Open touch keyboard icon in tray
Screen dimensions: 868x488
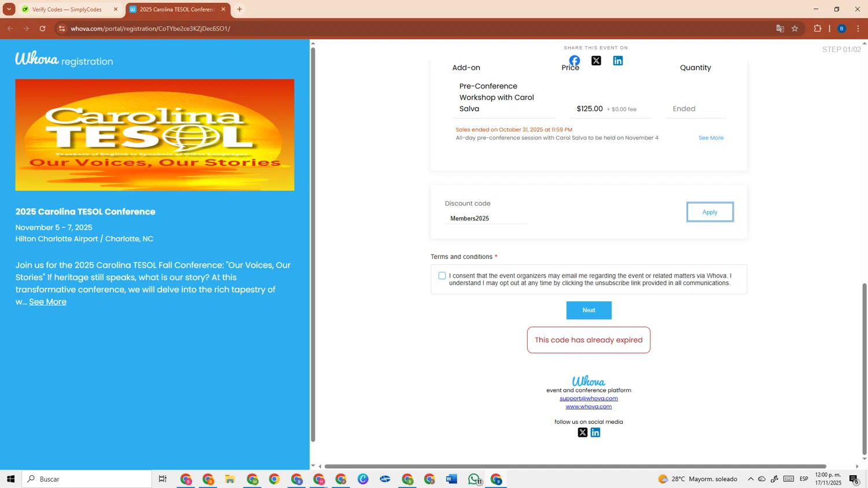click(789, 479)
